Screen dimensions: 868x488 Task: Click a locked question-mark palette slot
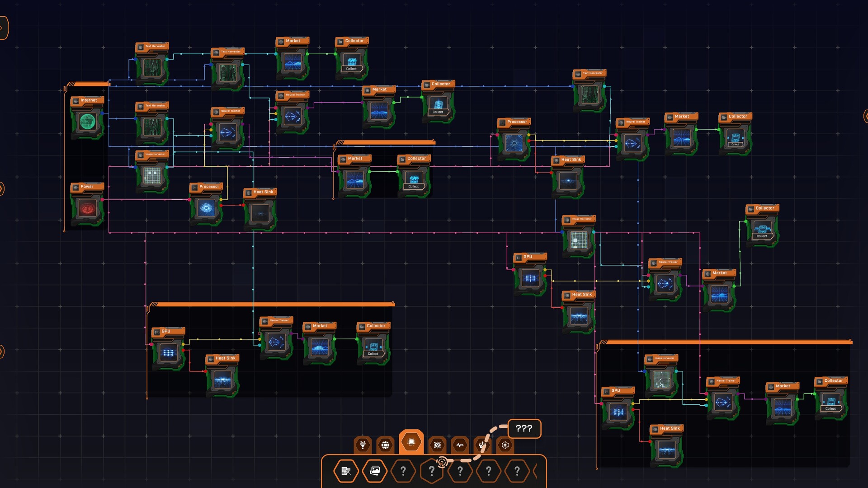pos(404,471)
